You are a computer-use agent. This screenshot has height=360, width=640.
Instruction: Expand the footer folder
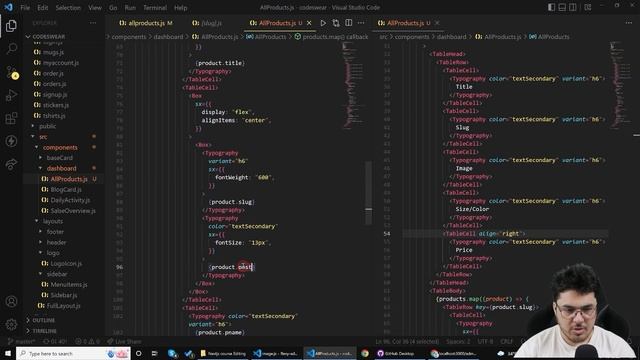click(55, 232)
